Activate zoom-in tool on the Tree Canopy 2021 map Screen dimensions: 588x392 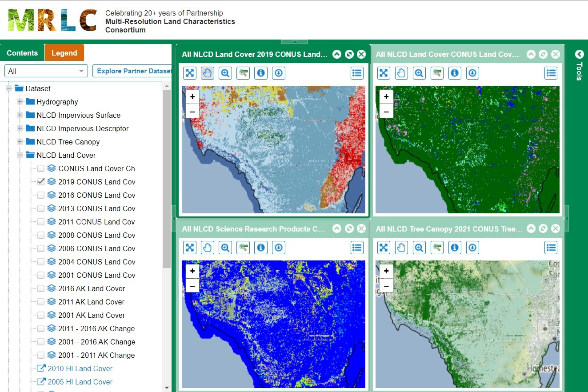click(419, 248)
